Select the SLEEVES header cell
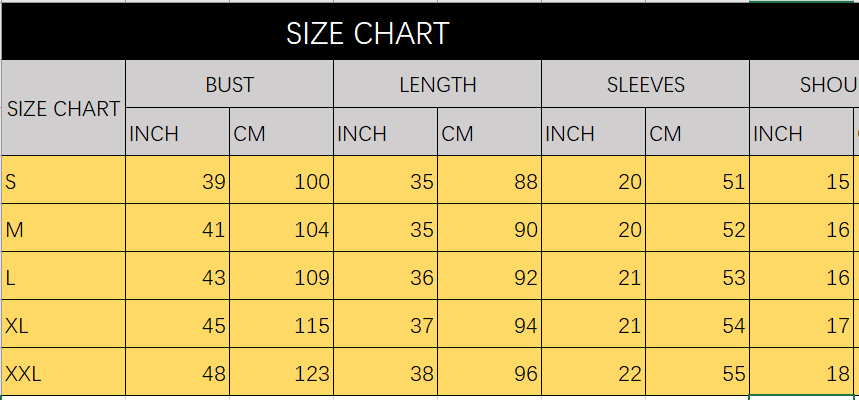 (x=645, y=84)
